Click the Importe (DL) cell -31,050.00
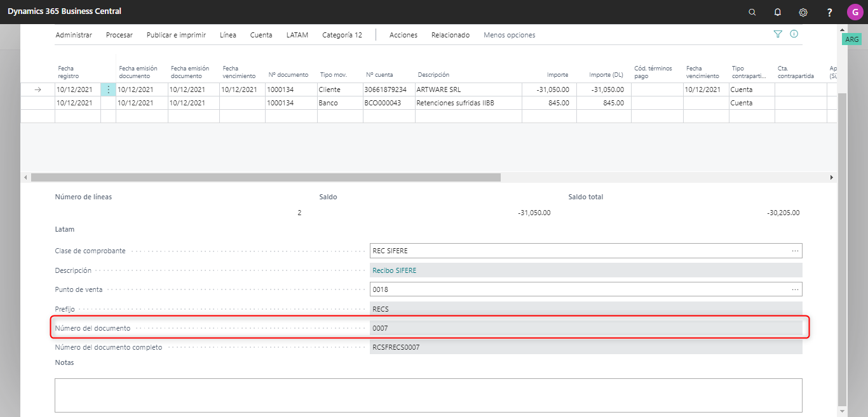The image size is (868, 417). tap(604, 89)
